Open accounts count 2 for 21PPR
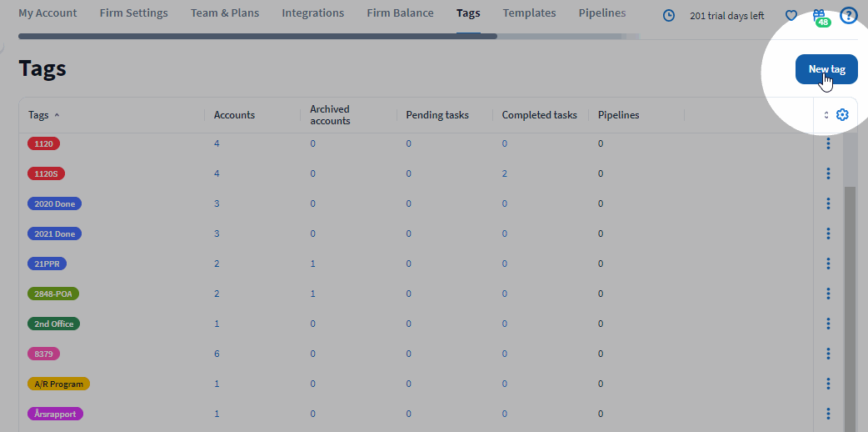Image resolution: width=868 pixels, height=432 pixels. click(217, 264)
